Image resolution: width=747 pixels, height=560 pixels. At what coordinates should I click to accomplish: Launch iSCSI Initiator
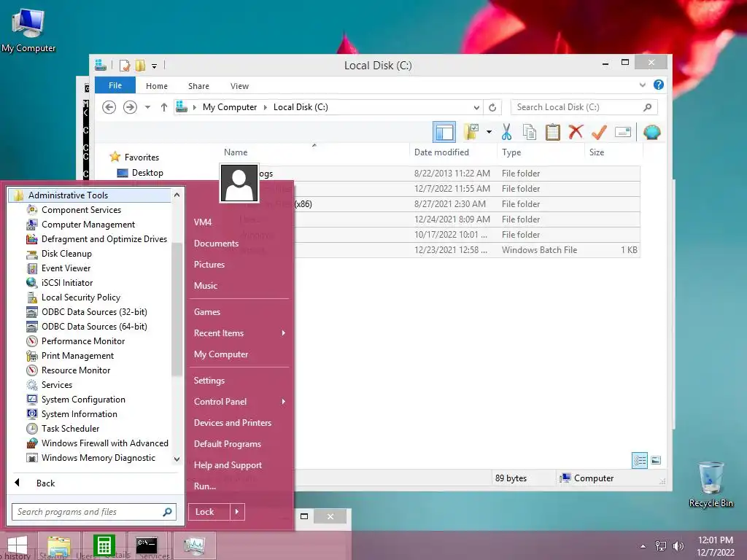[x=66, y=283]
